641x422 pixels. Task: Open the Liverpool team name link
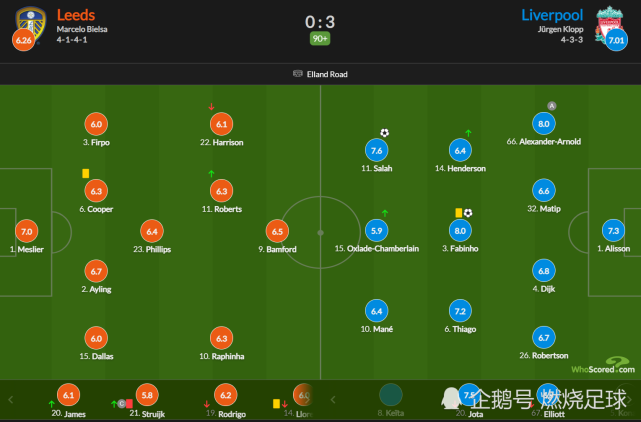click(x=552, y=15)
